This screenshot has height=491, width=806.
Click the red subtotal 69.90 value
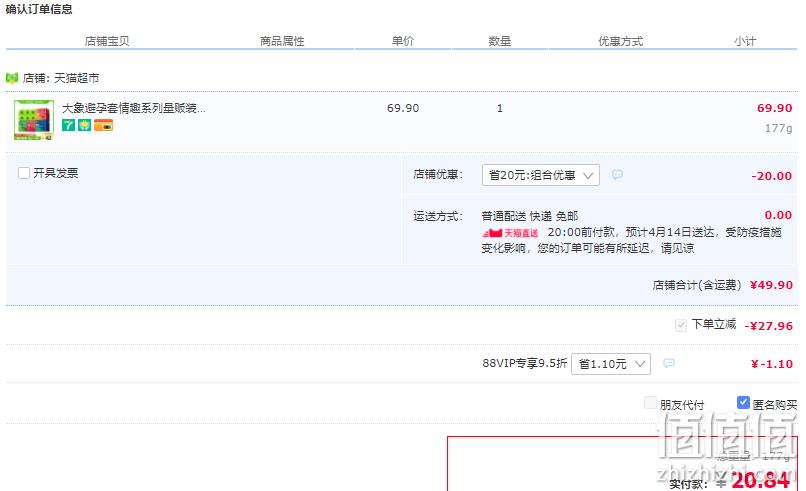[x=775, y=108]
